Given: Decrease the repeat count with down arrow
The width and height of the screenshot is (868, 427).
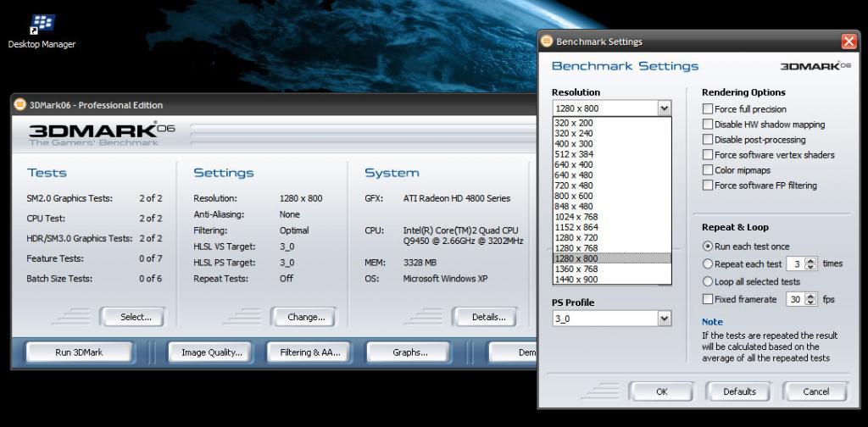Looking at the screenshot, I should pos(810,267).
